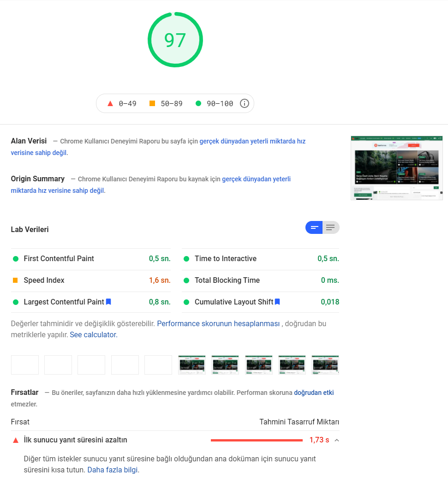Click the bookmark icon next to Largest Contentful Paint
448x501 pixels.
tap(108, 302)
